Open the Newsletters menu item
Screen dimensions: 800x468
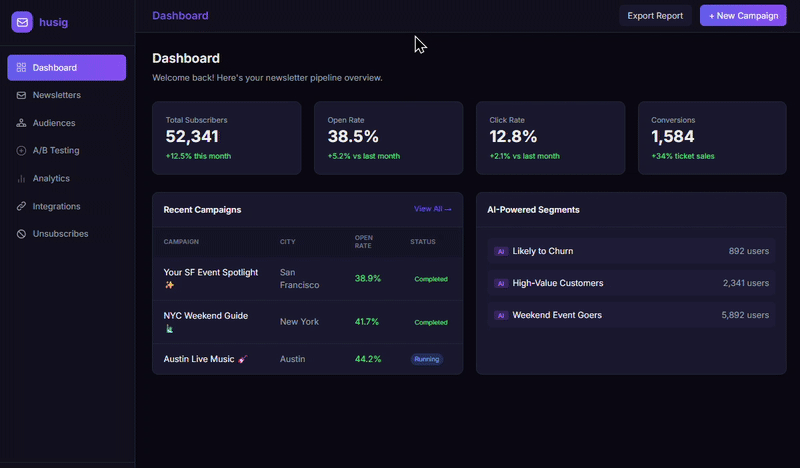pos(57,95)
